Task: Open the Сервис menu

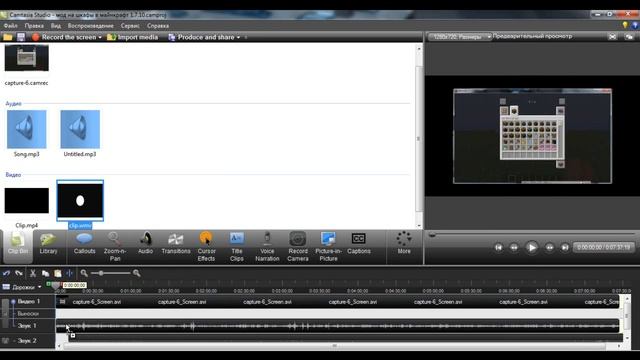Action: pyautogui.click(x=130, y=26)
